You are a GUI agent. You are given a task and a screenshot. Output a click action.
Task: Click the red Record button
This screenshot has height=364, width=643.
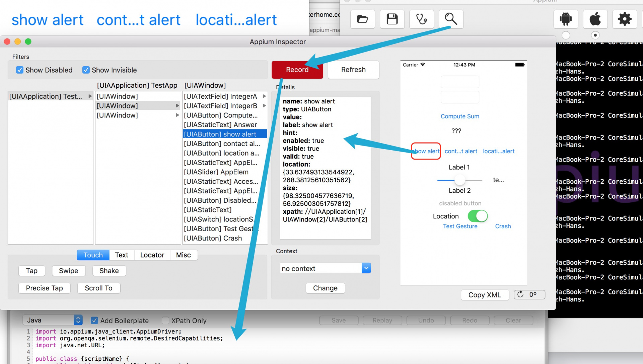click(297, 70)
